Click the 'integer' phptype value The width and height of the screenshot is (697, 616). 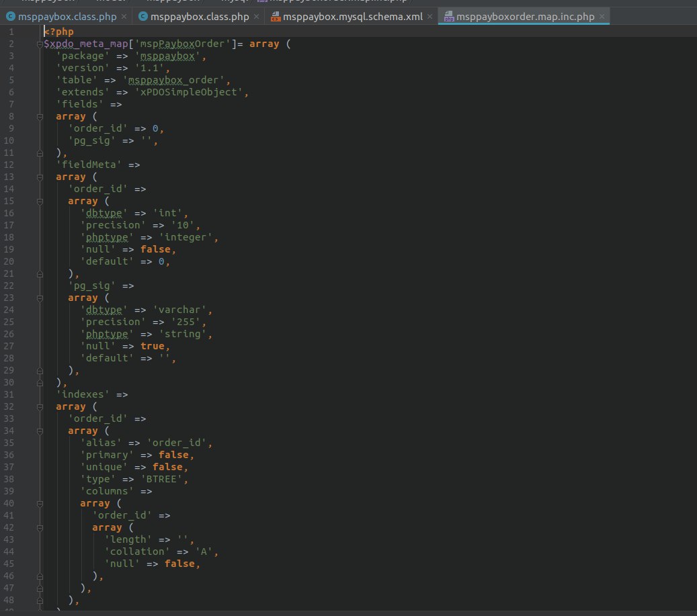pyautogui.click(x=186, y=237)
